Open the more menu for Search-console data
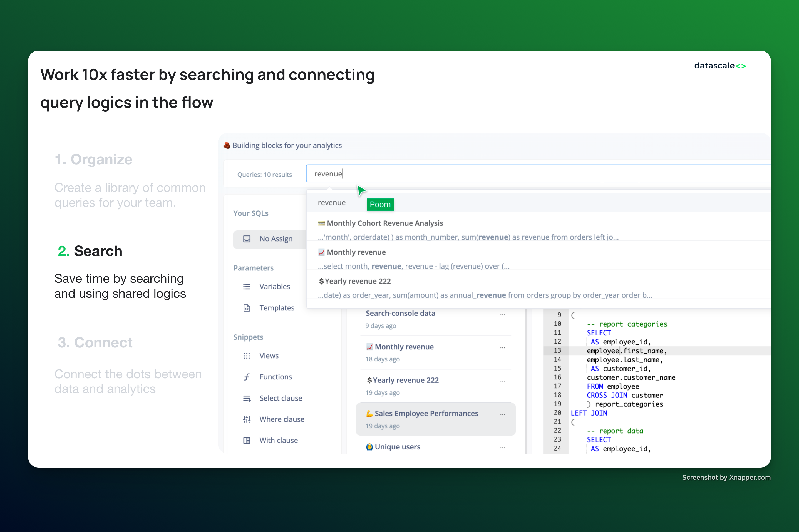The image size is (799, 532). [502, 314]
